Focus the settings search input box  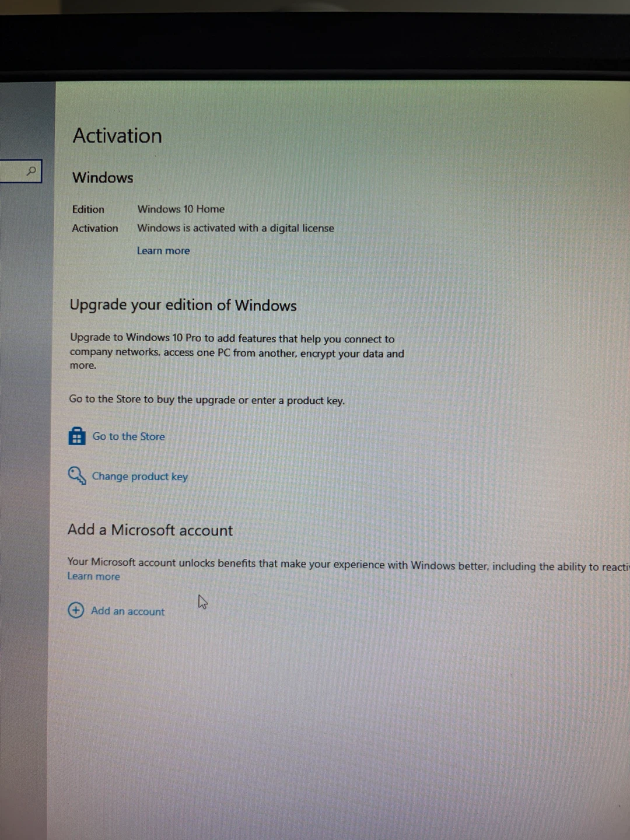click(x=20, y=171)
